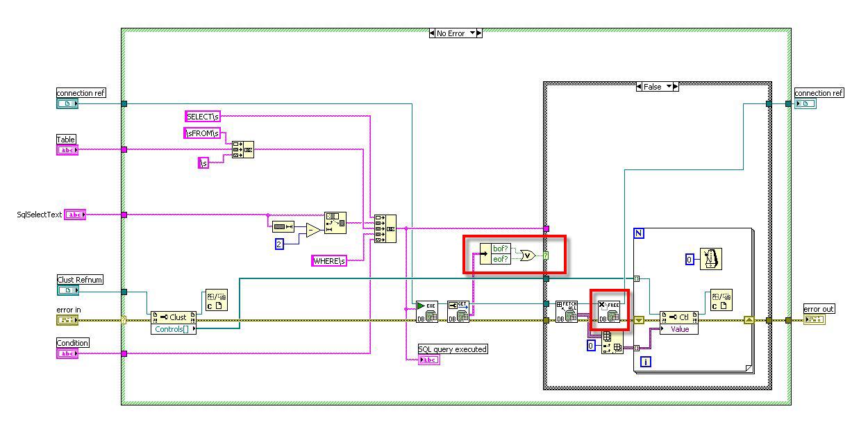Select the small Concatenate Strings node near \sFROM\s
The width and height of the screenshot is (868, 427).
[x=243, y=149]
